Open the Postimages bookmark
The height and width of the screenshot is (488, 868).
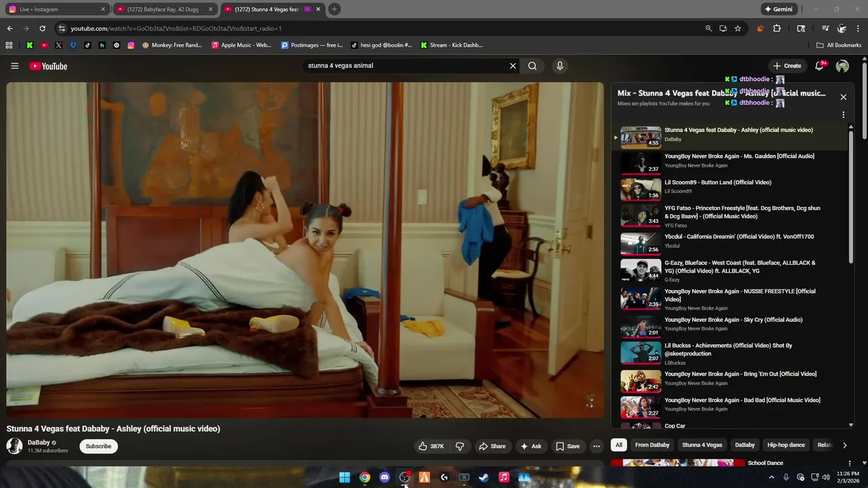coord(312,45)
